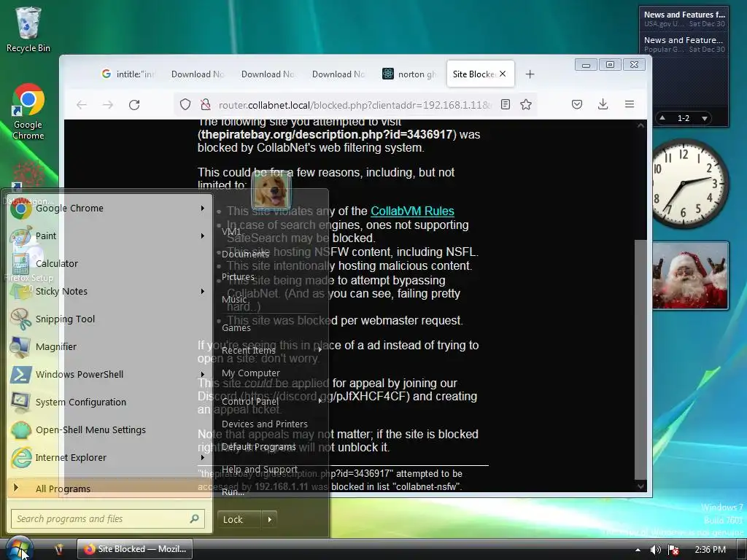Image resolution: width=747 pixels, height=560 pixels.
Task: Close the Site Blocked tab
Action: pos(503,74)
